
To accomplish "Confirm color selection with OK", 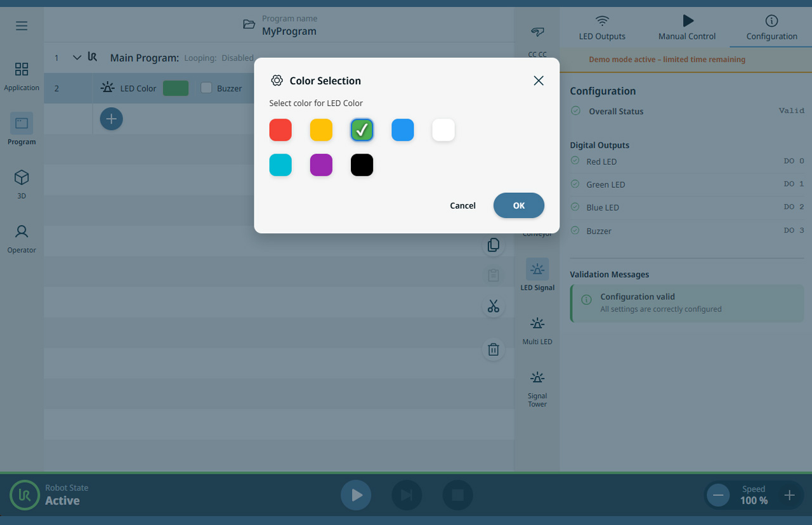I will (x=519, y=205).
